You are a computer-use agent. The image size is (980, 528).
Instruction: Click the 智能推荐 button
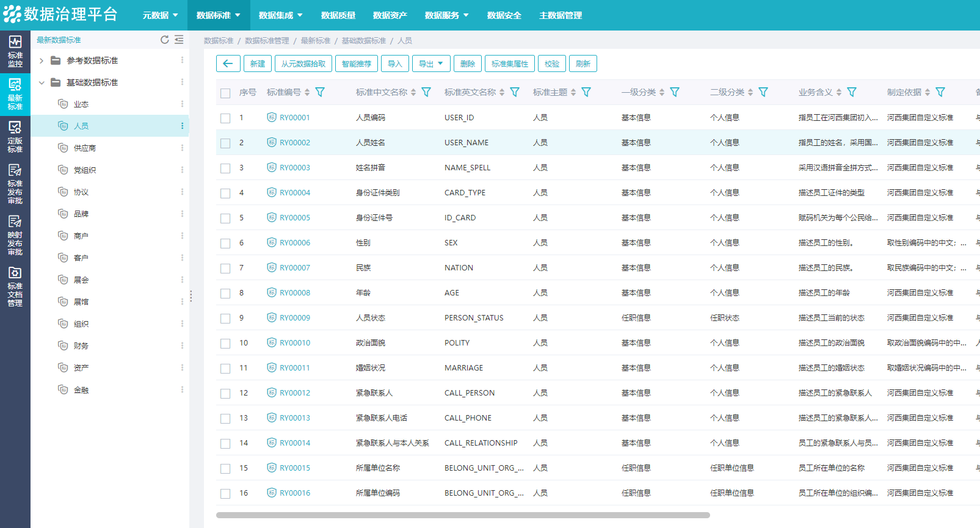point(356,63)
